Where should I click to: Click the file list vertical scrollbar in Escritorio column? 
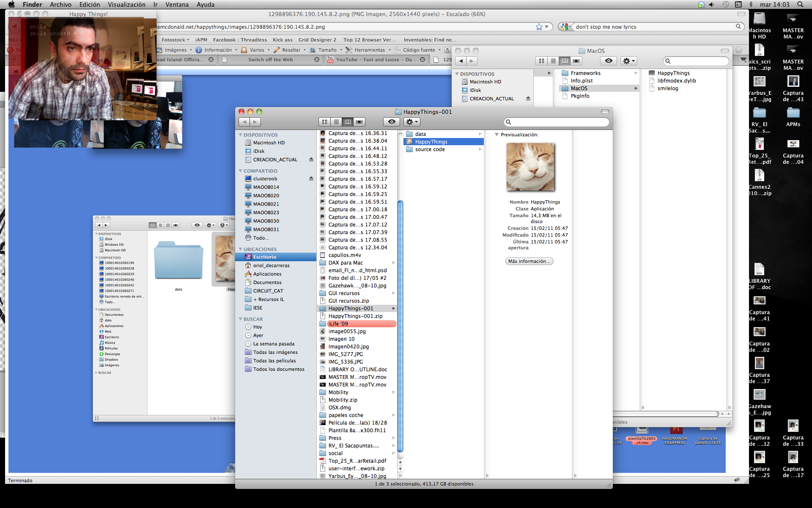(x=400, y=326)
